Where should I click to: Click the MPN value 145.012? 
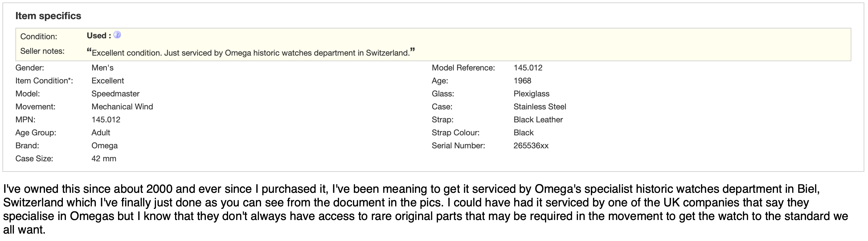pyautogui.click(x=106, y=120)
